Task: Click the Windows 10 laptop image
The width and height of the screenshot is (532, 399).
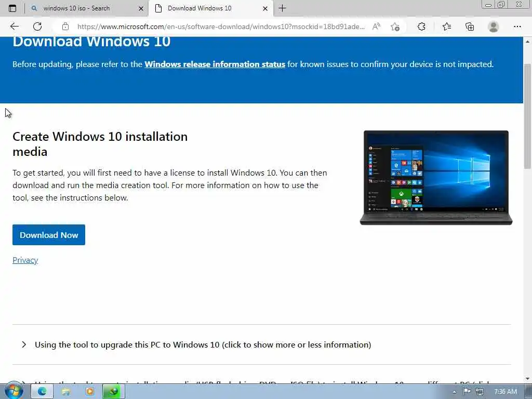Action: click(436, 178)
